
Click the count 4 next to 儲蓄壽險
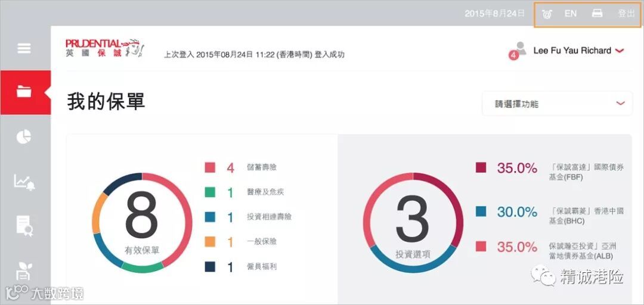coord(230,167)
